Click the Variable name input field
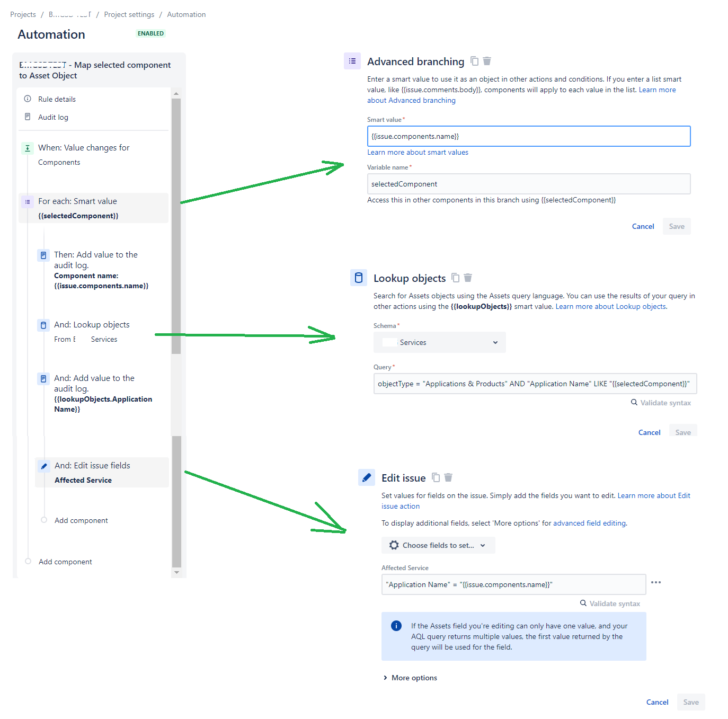The height and width of the screenshot is (719, 728). (529, 184)
